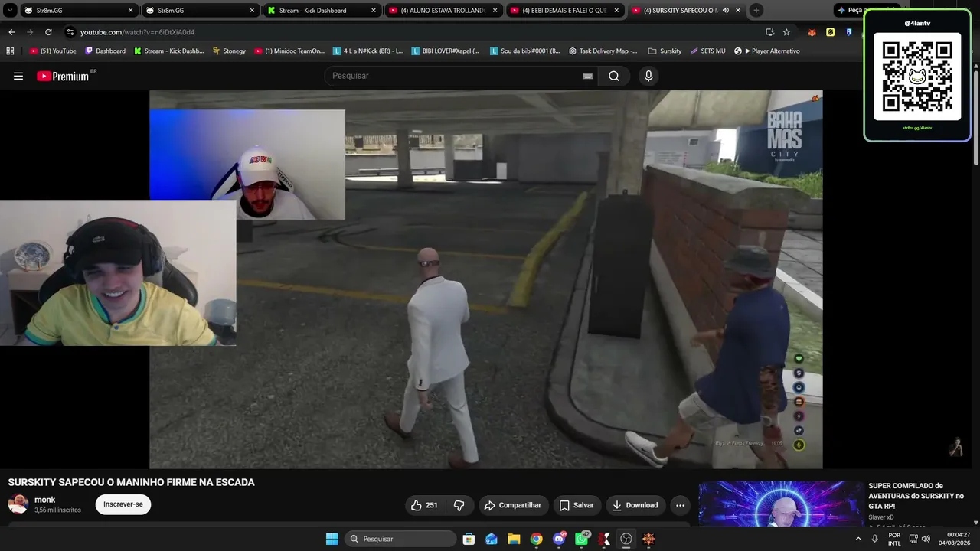
Task: Open the browser apps grid shortcut
Action: tap(10, 51)
